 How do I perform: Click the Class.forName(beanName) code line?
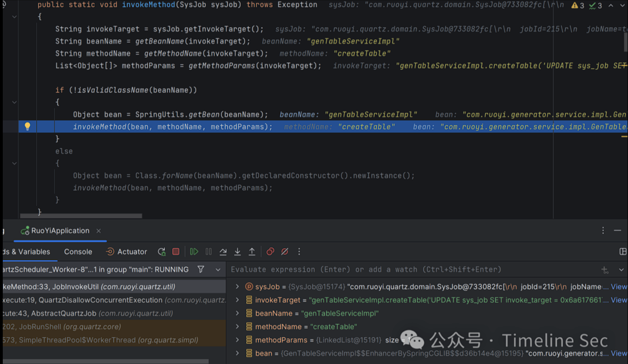click(244, 176)
